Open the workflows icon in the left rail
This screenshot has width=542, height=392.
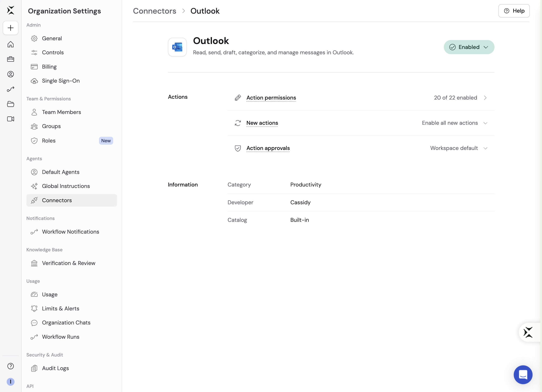tap(11, 89)
